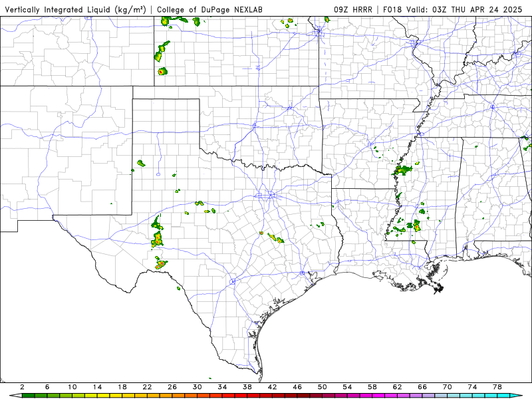The height and width of the screenshot is (399, 532).
Task: Click the magenta swatch below value 58
Action: point(378,395)
